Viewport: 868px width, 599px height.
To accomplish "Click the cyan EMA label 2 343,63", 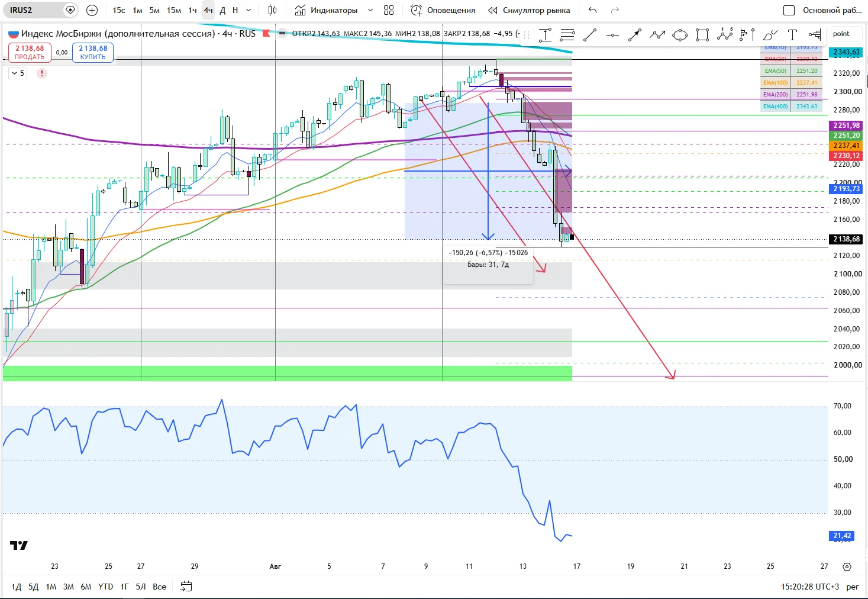I will pos(847,52).
